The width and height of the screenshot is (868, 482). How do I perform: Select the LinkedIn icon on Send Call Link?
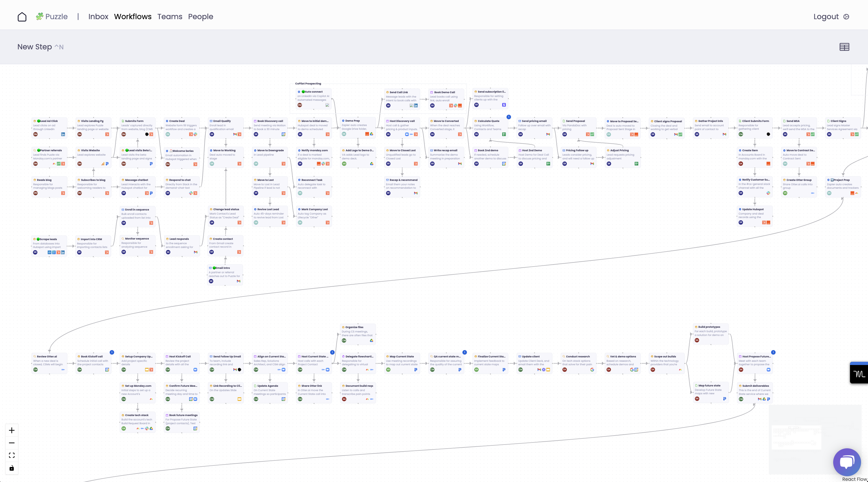click(416, 106)
